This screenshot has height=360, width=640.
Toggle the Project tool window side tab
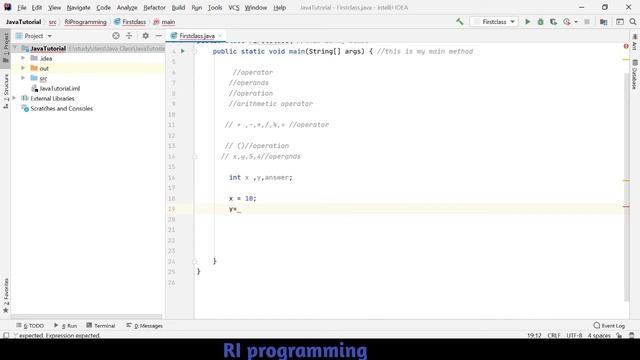[6, 47]
